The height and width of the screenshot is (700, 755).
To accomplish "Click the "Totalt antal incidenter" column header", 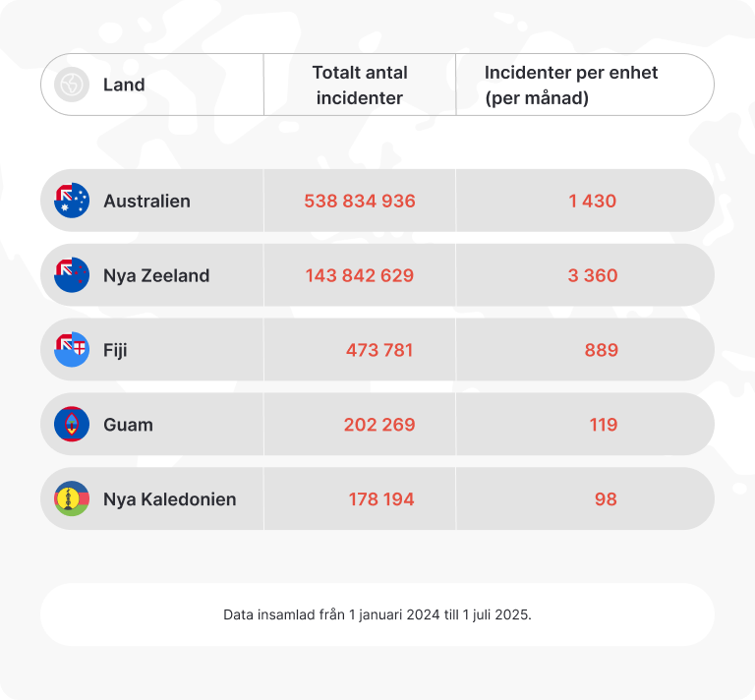I will point(360,85).
